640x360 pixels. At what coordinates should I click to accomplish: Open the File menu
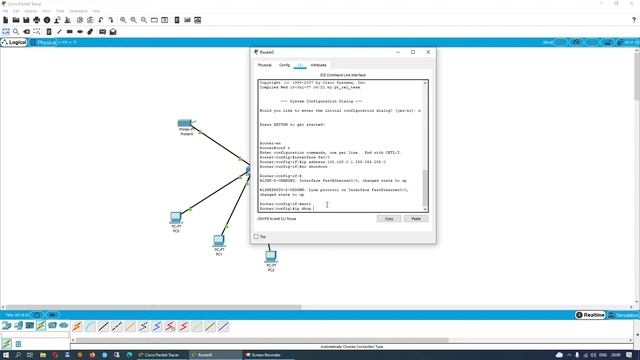pyautogui.click(x=5, y=11)
